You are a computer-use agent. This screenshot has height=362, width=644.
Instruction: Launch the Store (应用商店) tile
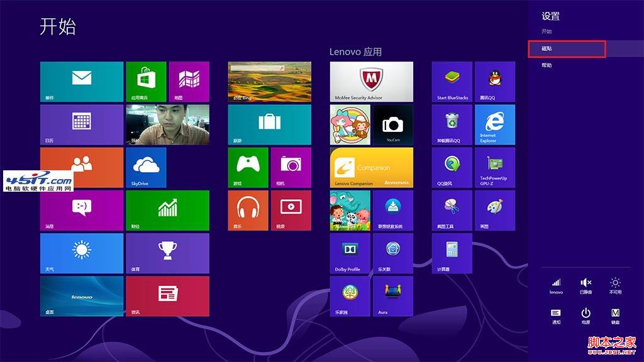coord(146,82)
